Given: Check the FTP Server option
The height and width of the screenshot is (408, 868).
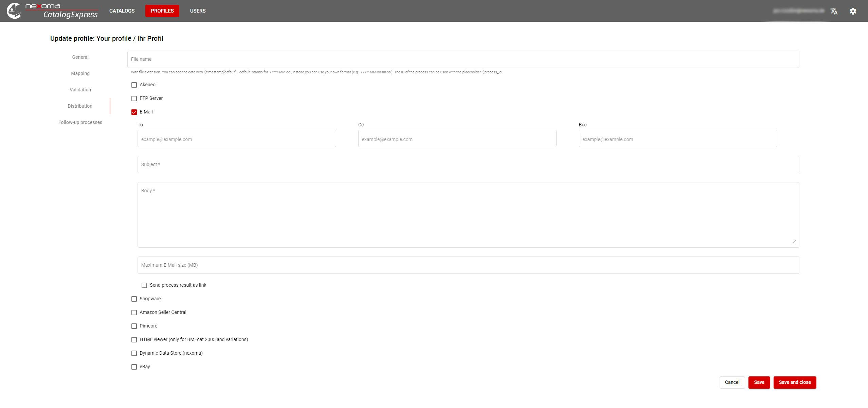Looking at the screenshot, I should tap(134, 99).
